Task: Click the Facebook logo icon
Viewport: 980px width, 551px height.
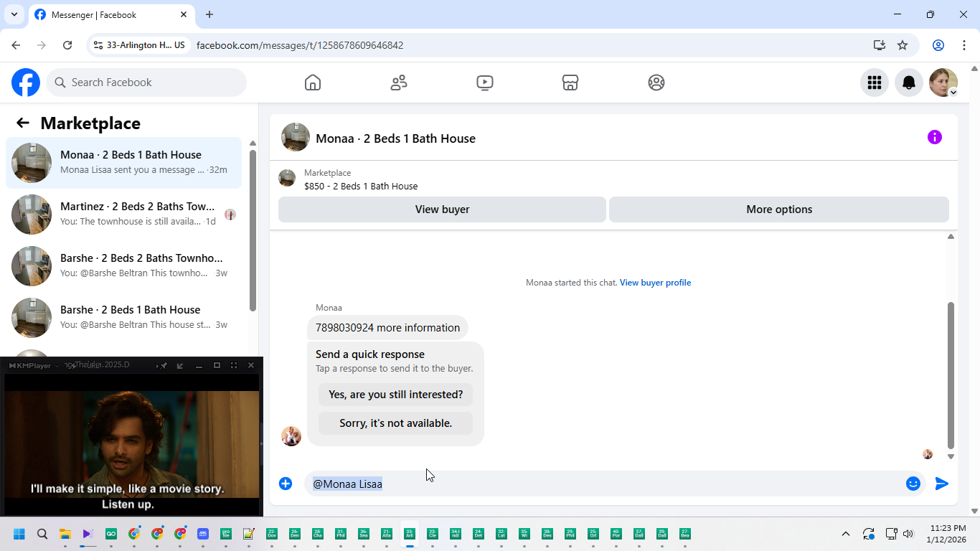Action: pos(26,83)
